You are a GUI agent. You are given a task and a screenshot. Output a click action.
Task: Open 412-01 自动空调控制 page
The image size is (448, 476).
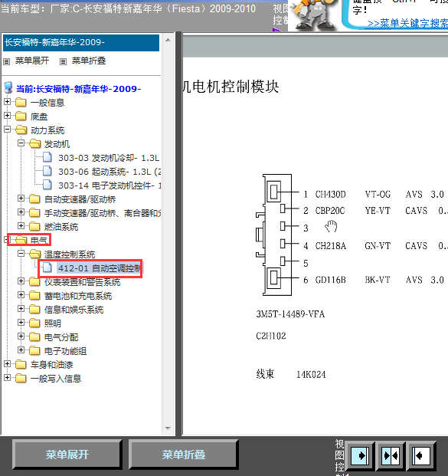point(100,268)
